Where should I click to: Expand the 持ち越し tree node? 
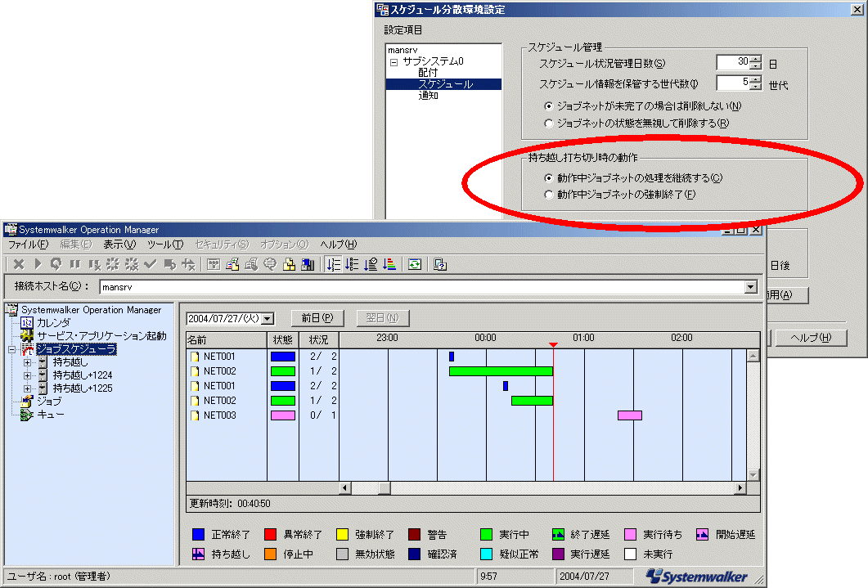coord(27,363)
